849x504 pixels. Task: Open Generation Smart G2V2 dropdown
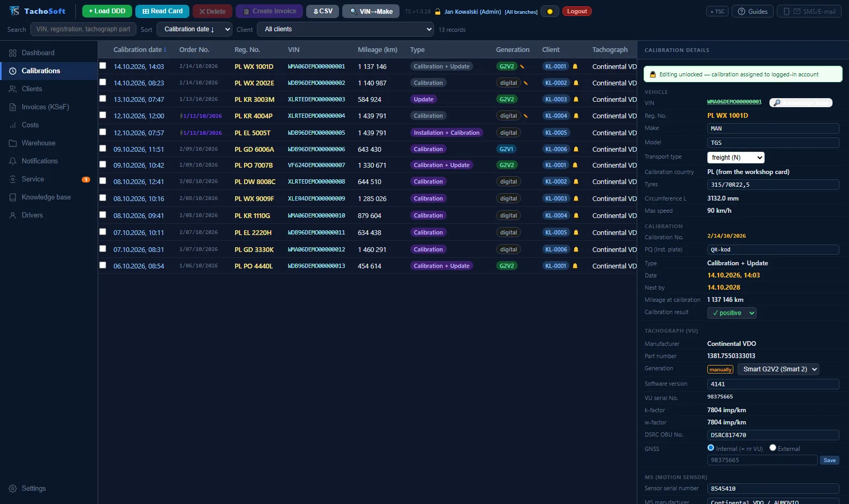click(x=778, y=369)
